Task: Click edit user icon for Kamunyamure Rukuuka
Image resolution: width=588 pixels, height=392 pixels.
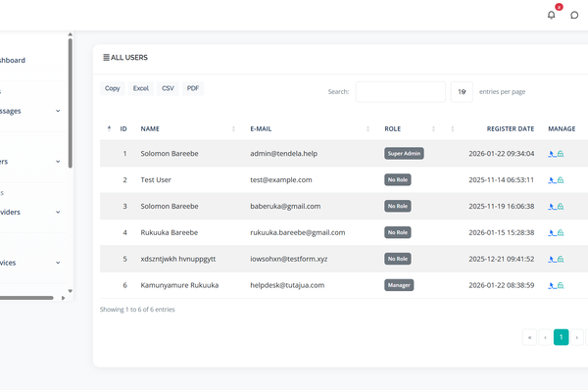Action: click(x=552, y=285)
